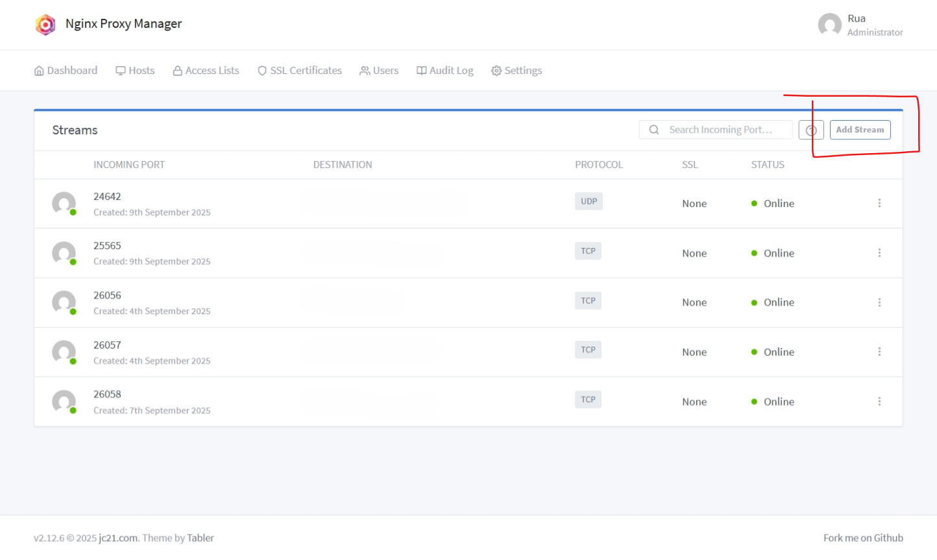Open three-dot menu for stream 24642
Viewport: 937px width, 560px height.
click(879, 203)
